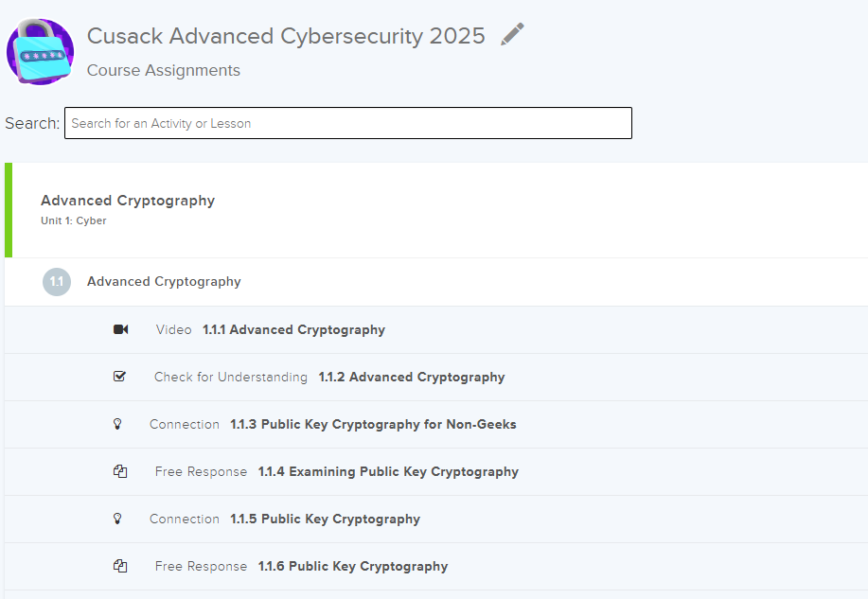868x599 pixels.
Task: Click the padlock course logo
Action: coord(40,52)
